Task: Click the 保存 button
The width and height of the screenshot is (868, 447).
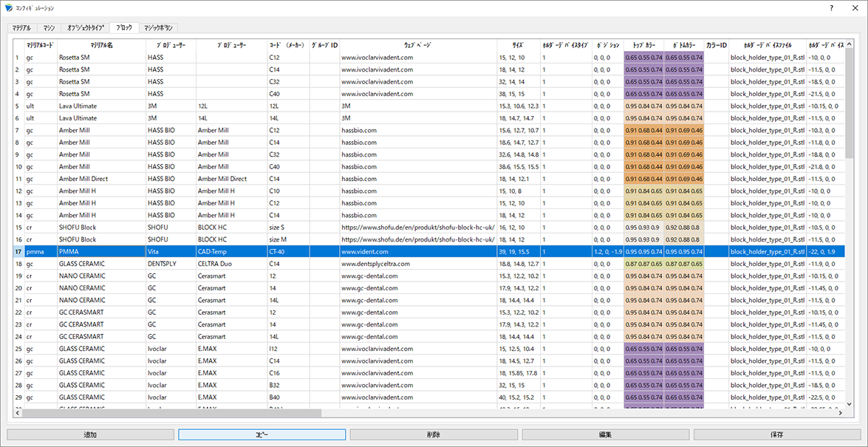Action: point(777,434)
